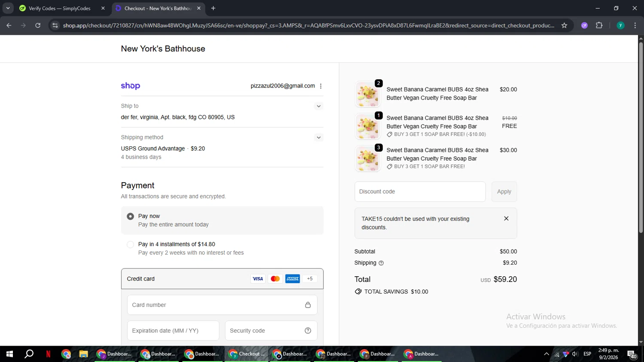Image resolution: width=644 pixels, height=362 pixels.
Task: Open the volume control in tray
Action: [x=574, y=354]
